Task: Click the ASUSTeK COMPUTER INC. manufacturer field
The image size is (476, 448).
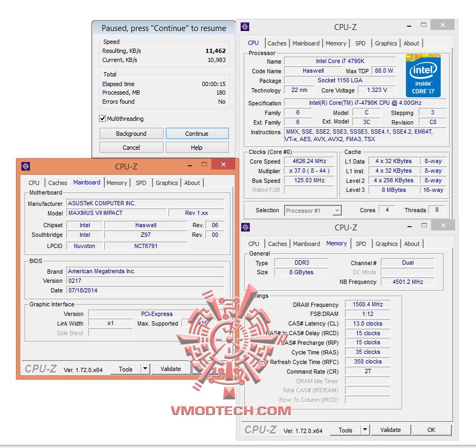Action: [x=145, y=203]
